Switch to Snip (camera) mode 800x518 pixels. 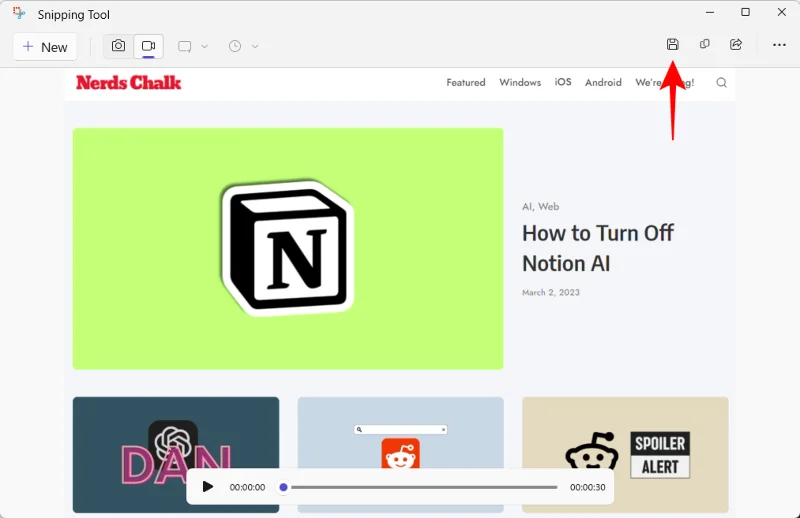coord(118,46)
